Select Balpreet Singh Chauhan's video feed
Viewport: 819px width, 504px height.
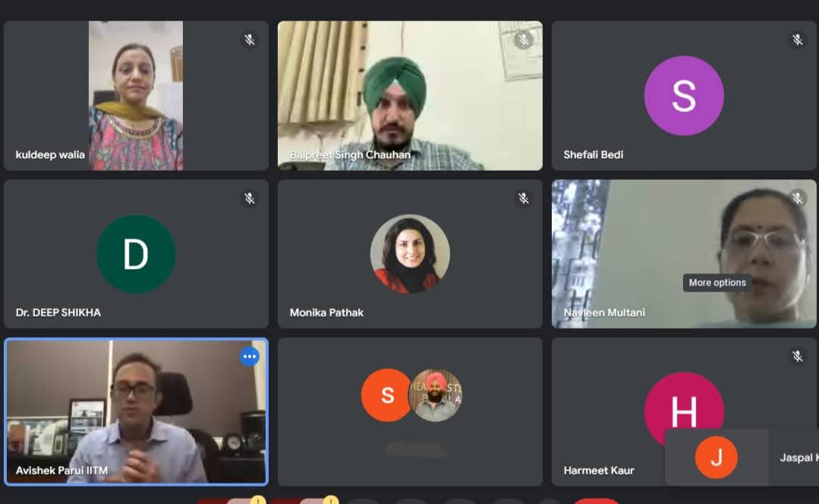click(x=410, y=96)
